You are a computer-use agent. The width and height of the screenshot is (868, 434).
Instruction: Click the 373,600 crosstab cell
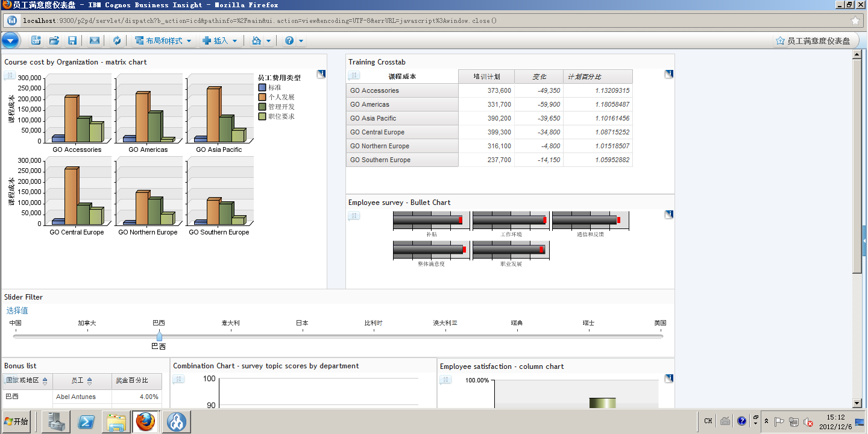click(x=486, y=90)
